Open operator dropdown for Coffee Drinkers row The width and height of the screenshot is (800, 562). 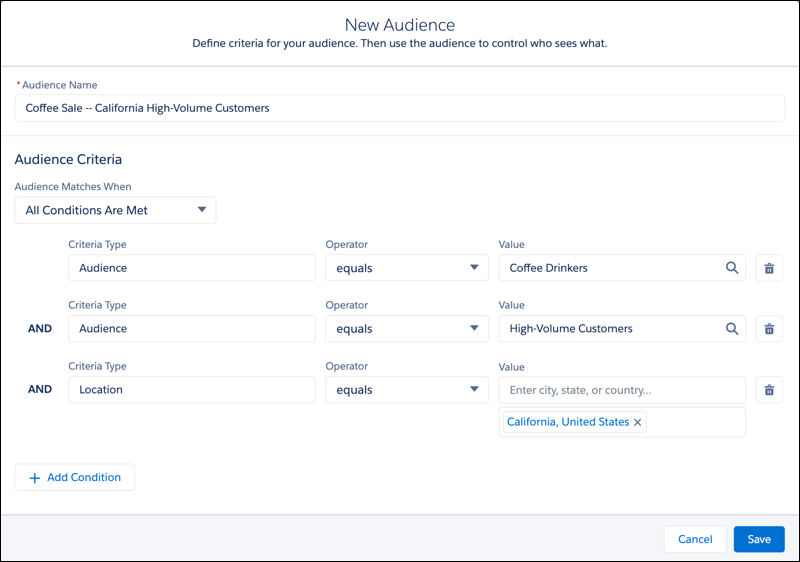[407, 268]
